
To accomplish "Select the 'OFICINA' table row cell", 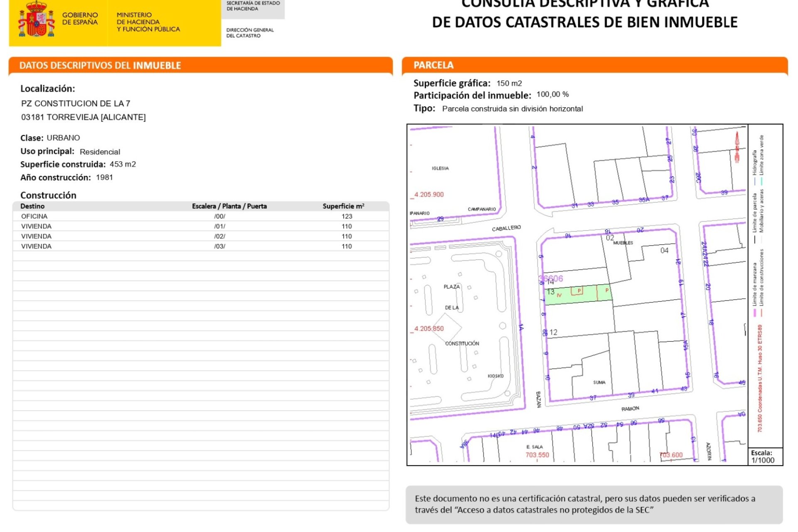I will click(34, 216).
